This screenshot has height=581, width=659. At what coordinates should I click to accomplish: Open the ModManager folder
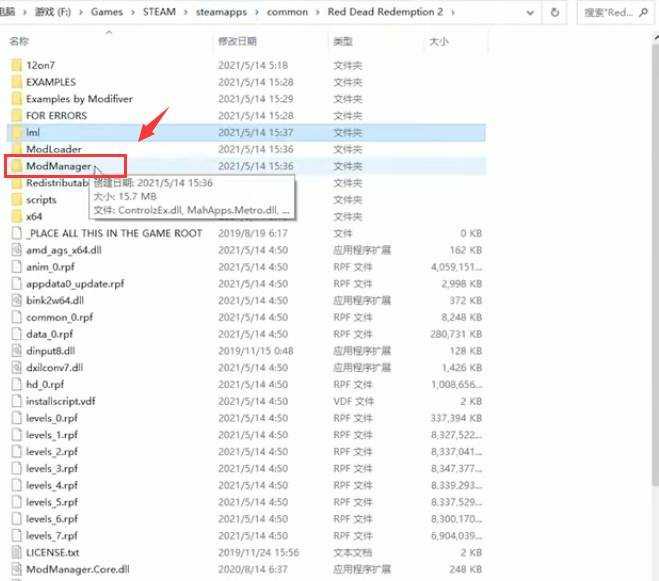coord(58,166)
